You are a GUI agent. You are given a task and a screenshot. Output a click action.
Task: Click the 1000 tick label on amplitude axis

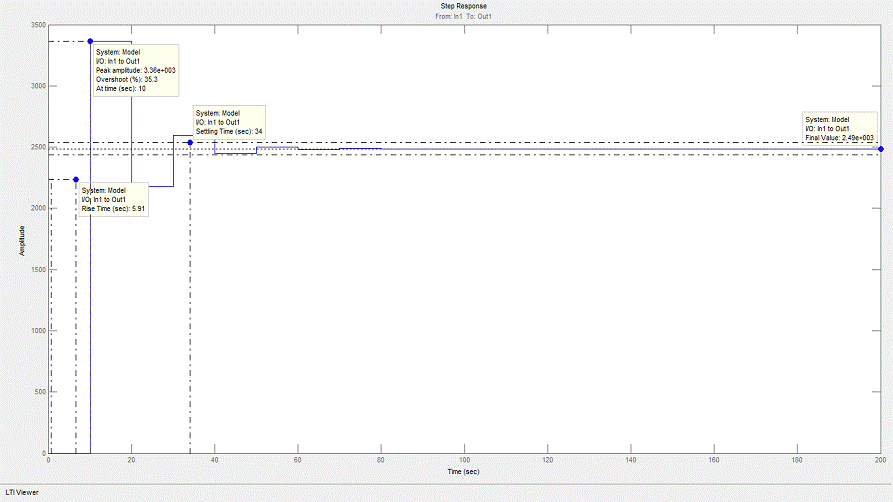tap(37, 331)
